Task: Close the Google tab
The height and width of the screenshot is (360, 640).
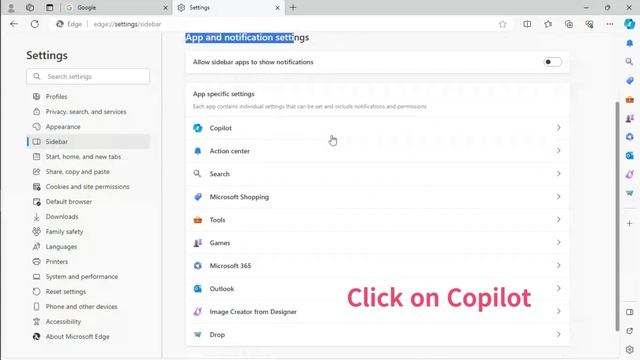Action: [165, 8]
